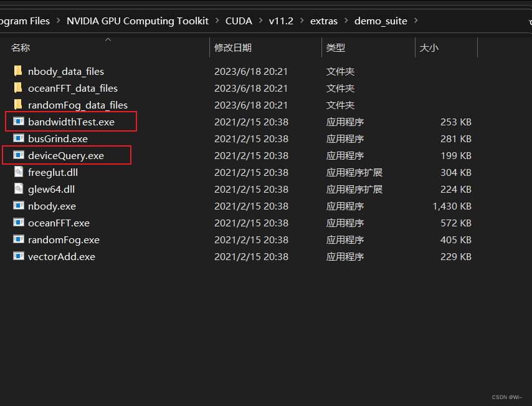The height and width of the screenshot is (406, 532).
Task: Go to NVIDIA GPU Computing Toolkit breadcrumb
Action: [x=138, y=21]
